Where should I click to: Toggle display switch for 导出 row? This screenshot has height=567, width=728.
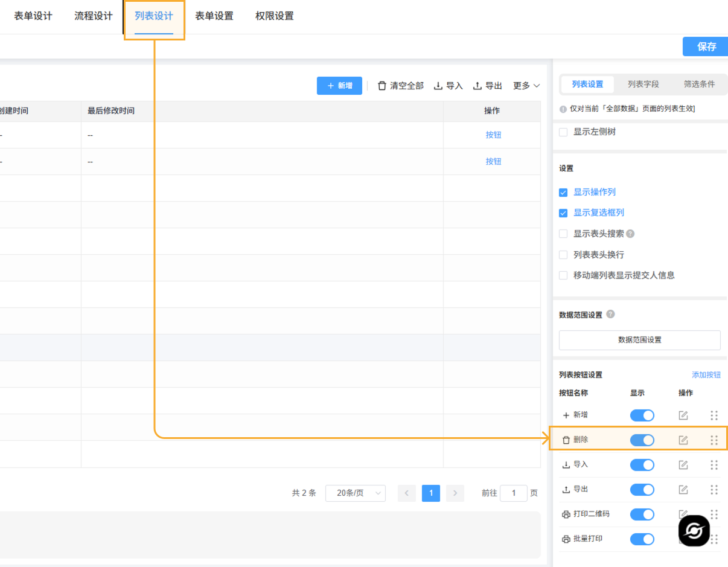[x=642, y=490]
